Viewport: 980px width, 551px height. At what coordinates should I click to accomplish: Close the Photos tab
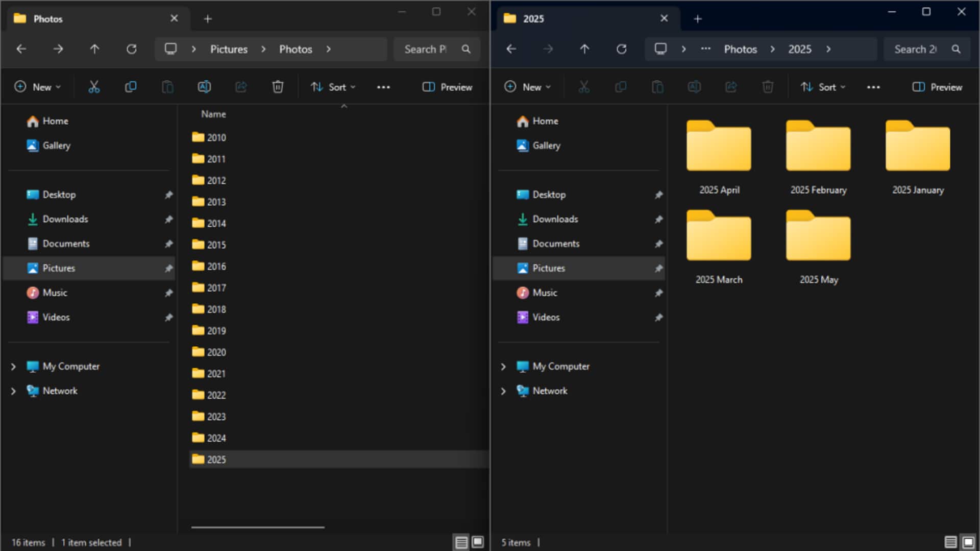pos(174,18)
